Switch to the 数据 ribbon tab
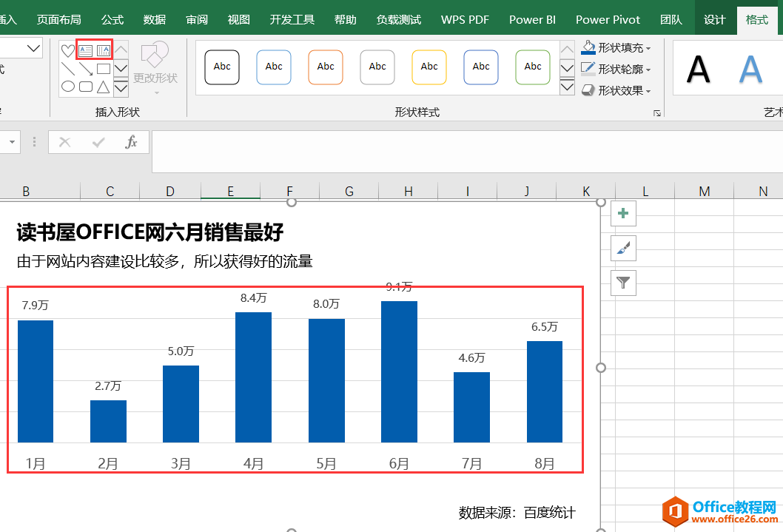Image resolution: width=783 pixels, height=532 pixels. 153,19
